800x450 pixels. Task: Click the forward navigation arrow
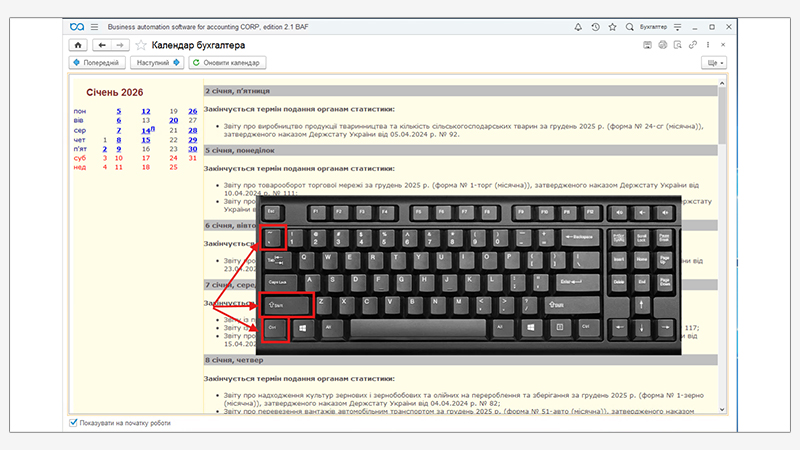point(119,45)
